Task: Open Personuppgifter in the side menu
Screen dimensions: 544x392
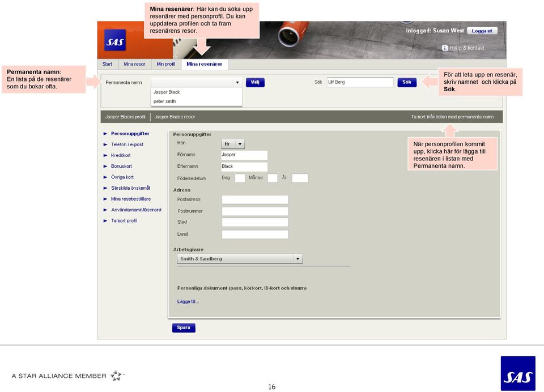Action: [x=130, y=134]
